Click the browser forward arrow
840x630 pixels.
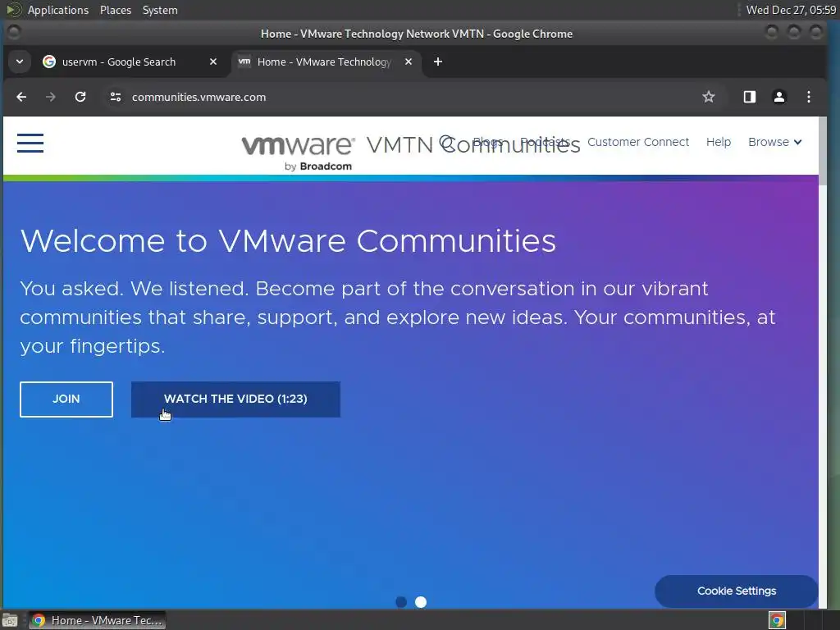(x=51, y=97)
